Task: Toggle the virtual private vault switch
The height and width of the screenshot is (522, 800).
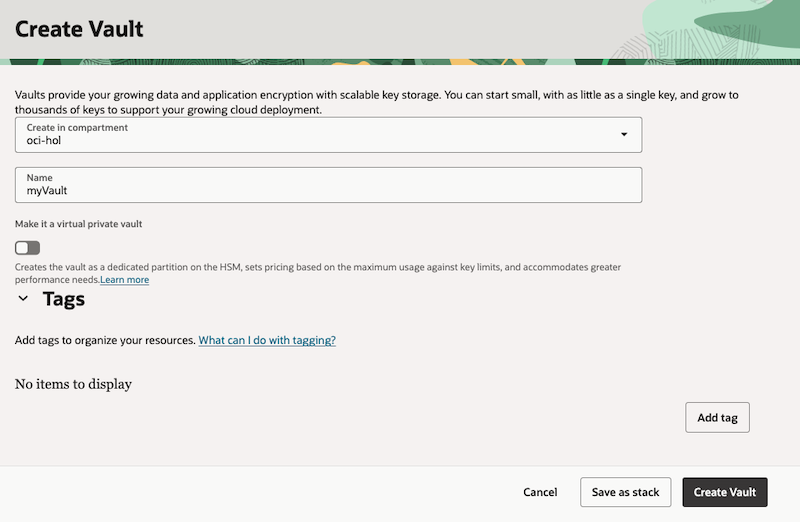Action: 28,248
